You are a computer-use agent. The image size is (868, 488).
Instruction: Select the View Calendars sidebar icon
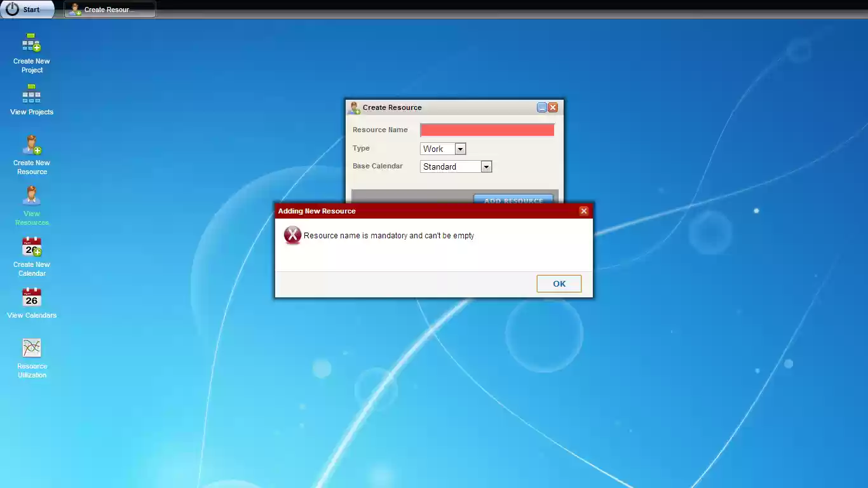pos(31,297)
